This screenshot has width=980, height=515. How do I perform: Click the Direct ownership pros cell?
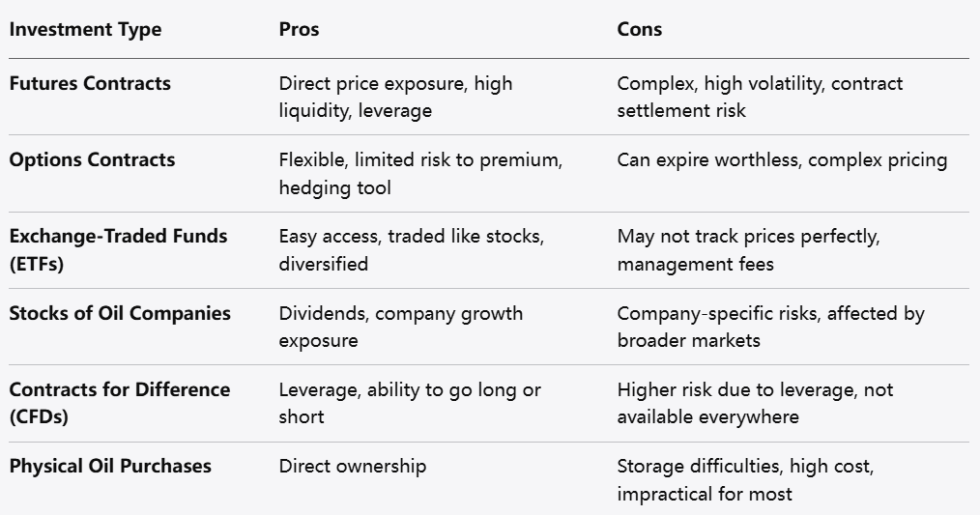[352, 466]
